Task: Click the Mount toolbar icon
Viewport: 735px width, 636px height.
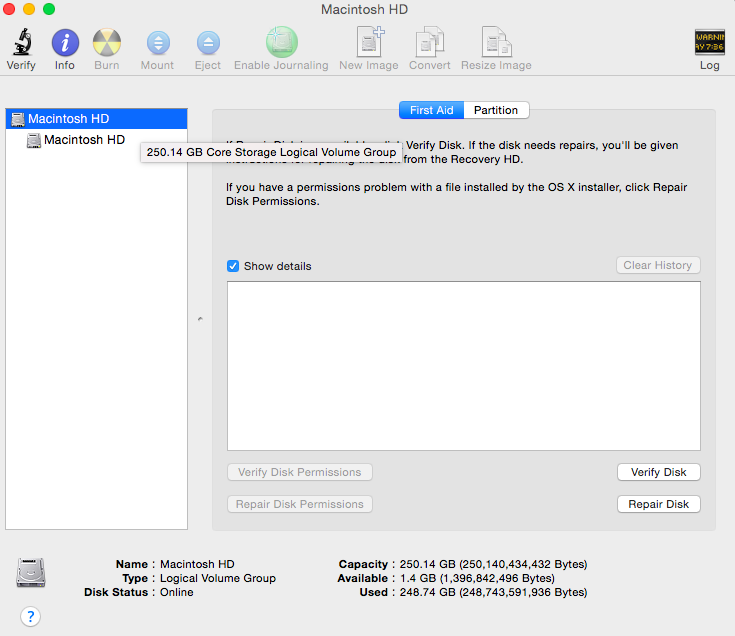Action: 158,43
